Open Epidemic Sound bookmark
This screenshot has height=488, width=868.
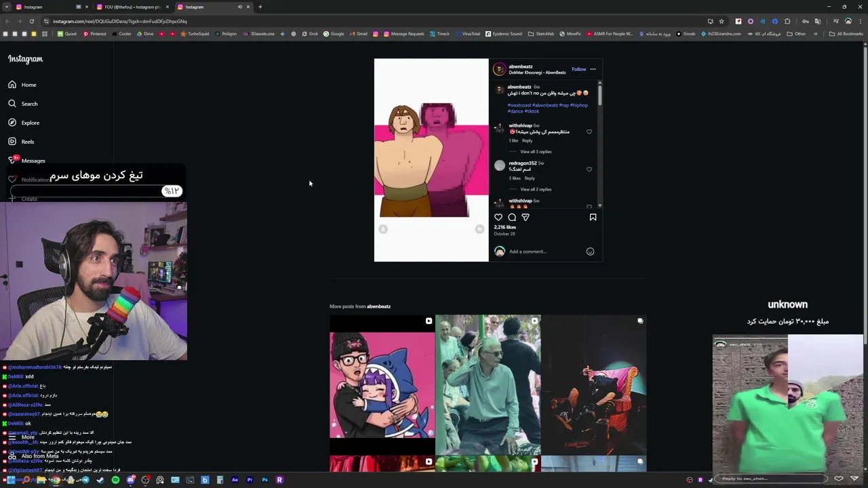(504, 34)
